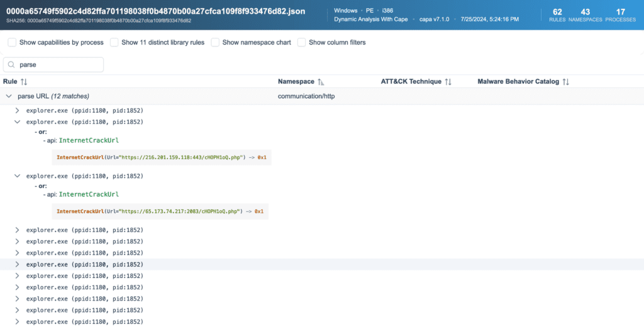Enable Show capabilities by process
The image size is (644, 332).
(12, 42)
